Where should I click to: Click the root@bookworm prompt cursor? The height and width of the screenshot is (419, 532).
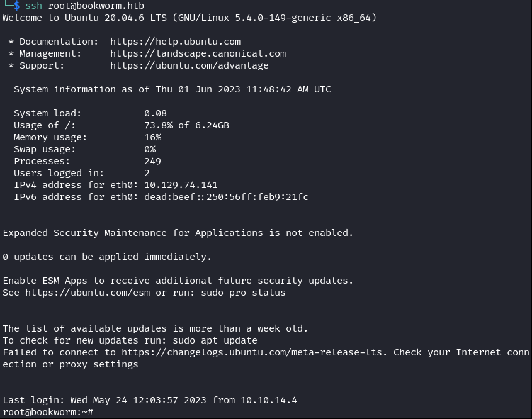tap(99, 412)
